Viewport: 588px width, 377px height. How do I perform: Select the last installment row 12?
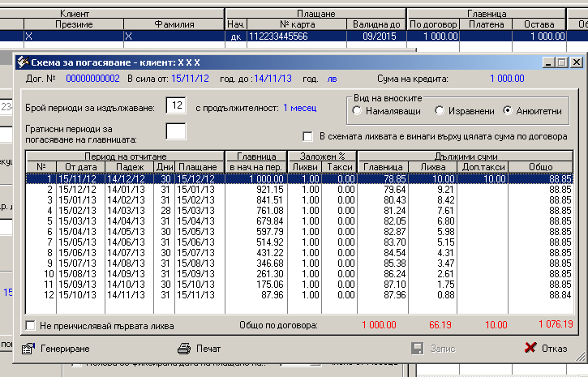coord(299,295)
